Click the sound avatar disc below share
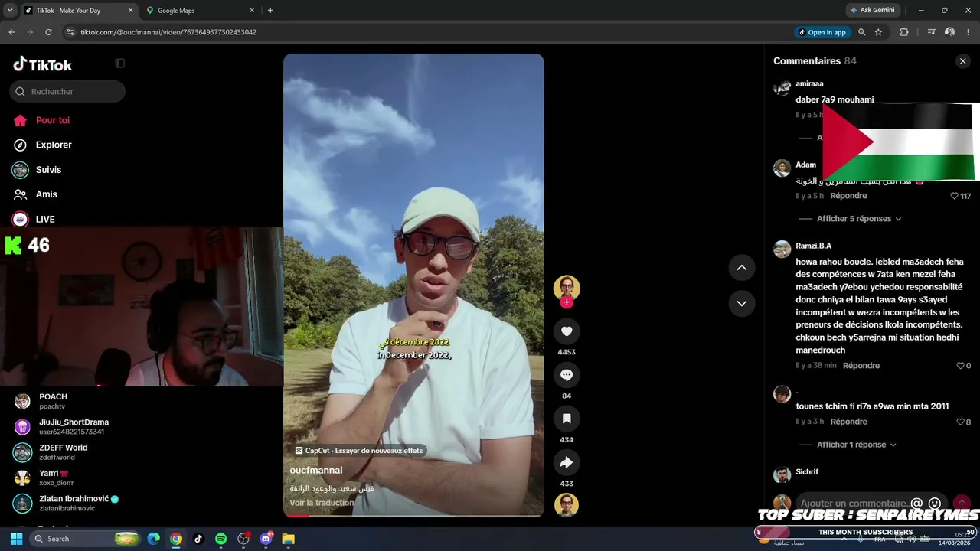The height and width of the screenshot is (551, 980). point(567,505)
